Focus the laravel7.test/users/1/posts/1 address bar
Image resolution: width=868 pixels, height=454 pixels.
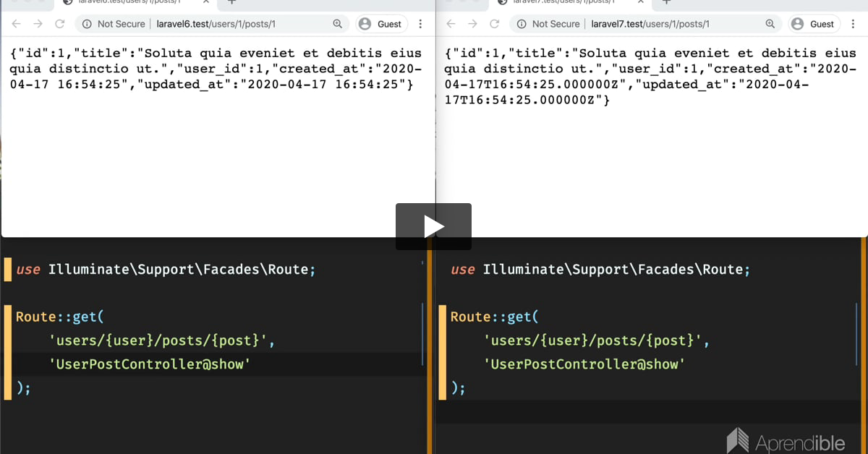click(646, 24)
